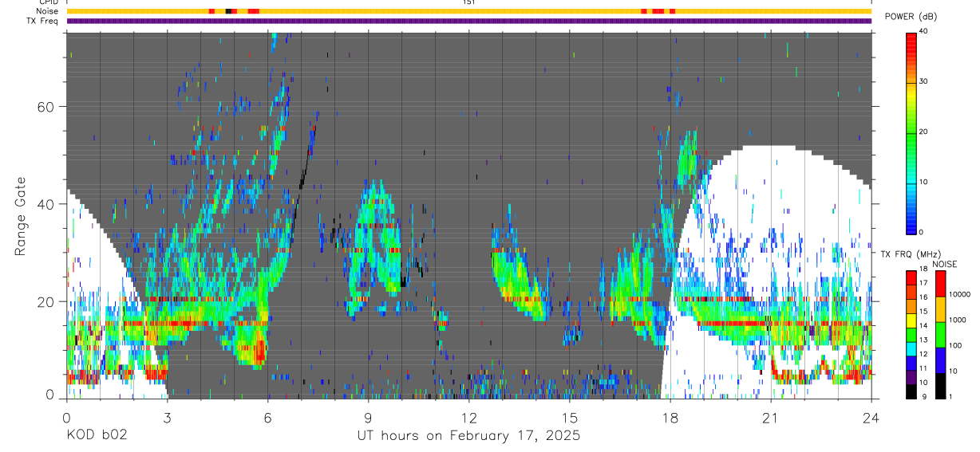
Task: Click x-axis tick label '9'
Action: click(x=369, y=418)
